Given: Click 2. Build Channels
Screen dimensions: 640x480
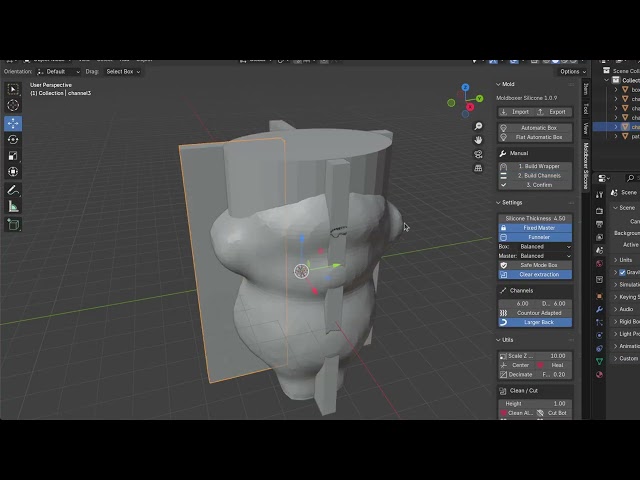Looking at the screenshot, I should coord(535,176).
